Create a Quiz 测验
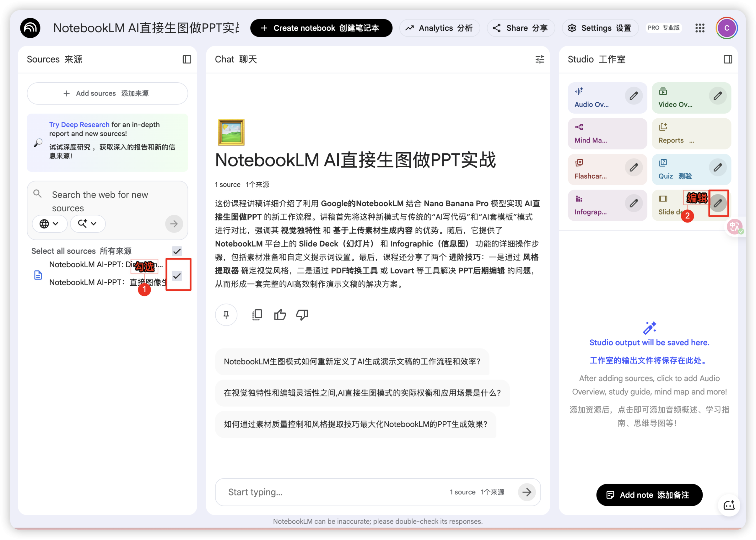The height and width of the screenshot is (540, 756). (x=675, y=170)
